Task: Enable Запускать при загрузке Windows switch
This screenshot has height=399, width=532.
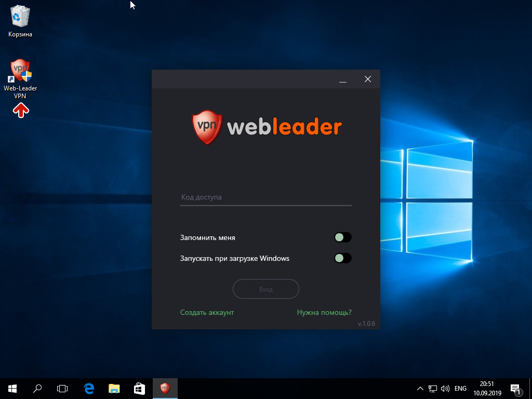Action: coord(343,258)
